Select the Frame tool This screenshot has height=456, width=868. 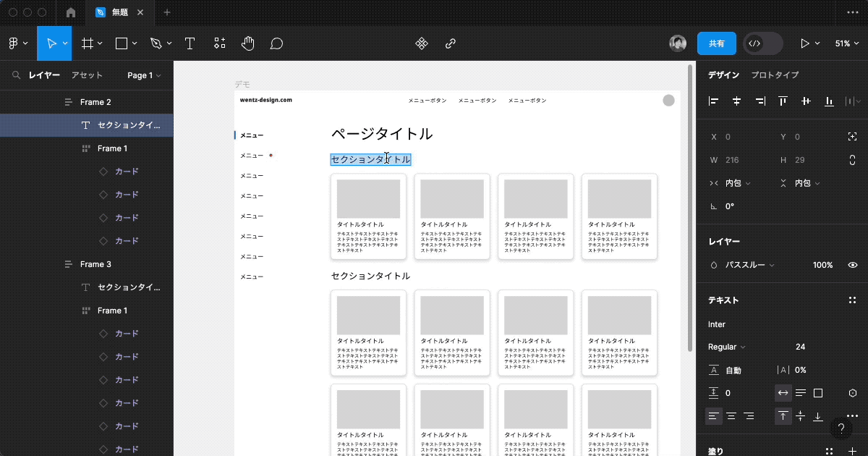click(87, 43)
